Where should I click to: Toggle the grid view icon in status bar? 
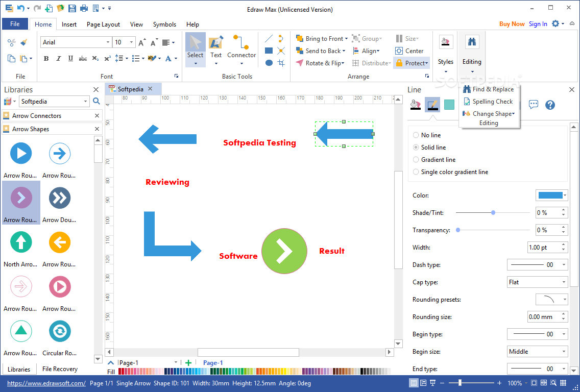(x=563, y=383)
